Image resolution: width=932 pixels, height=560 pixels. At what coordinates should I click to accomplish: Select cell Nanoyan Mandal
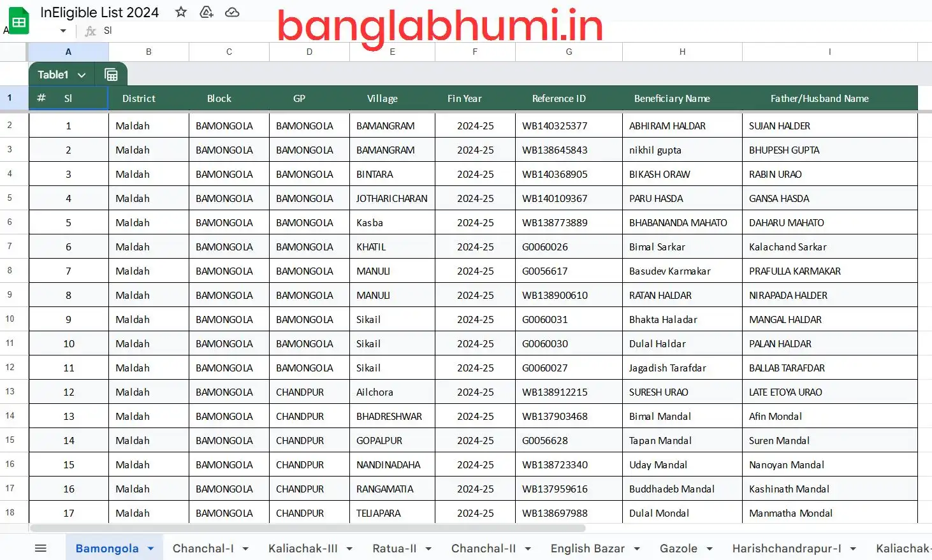tap(829, 464)
